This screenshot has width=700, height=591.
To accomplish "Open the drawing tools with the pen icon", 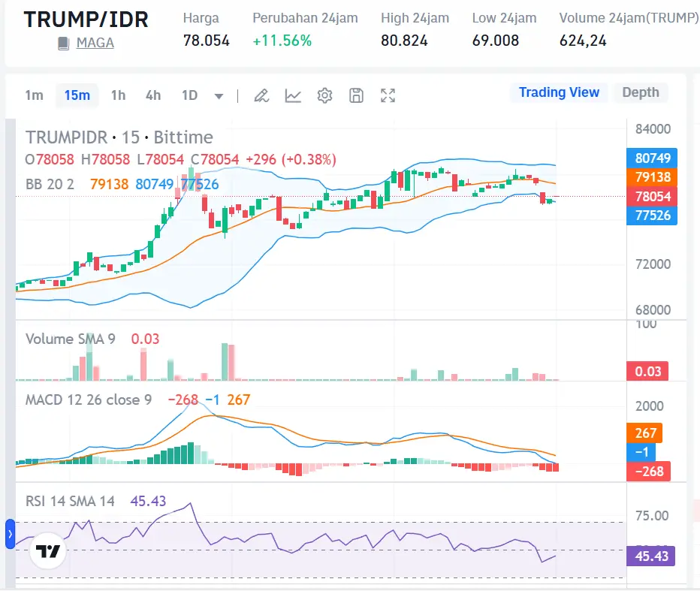I will click(x=261, y=95).
